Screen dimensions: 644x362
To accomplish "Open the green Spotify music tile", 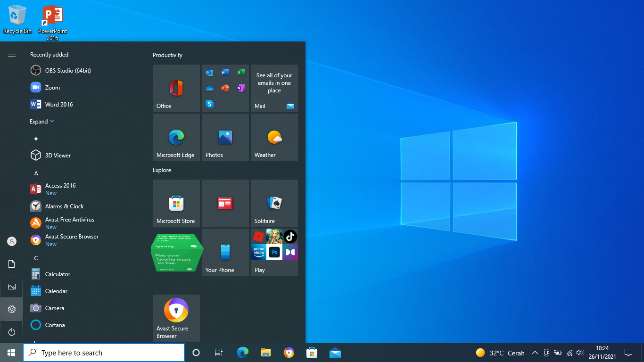I will [x=176, y=252].
